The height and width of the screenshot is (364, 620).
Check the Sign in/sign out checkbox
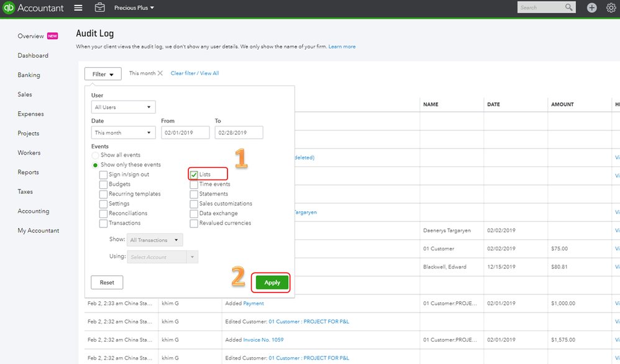click(103, 175)
